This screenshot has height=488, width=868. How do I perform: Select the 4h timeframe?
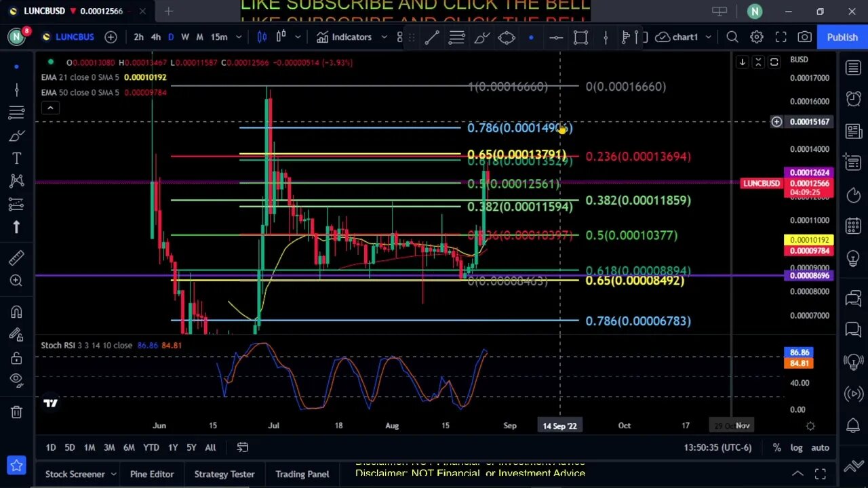pyautogui.click(x=155, y=37)
